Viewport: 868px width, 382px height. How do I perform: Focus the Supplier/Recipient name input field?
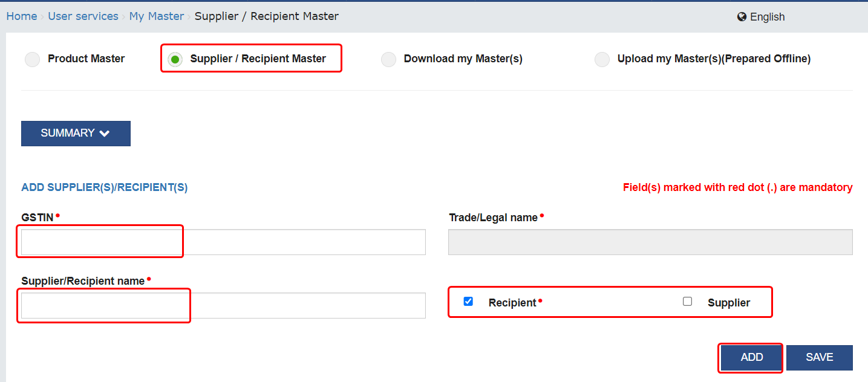(223, 305)
